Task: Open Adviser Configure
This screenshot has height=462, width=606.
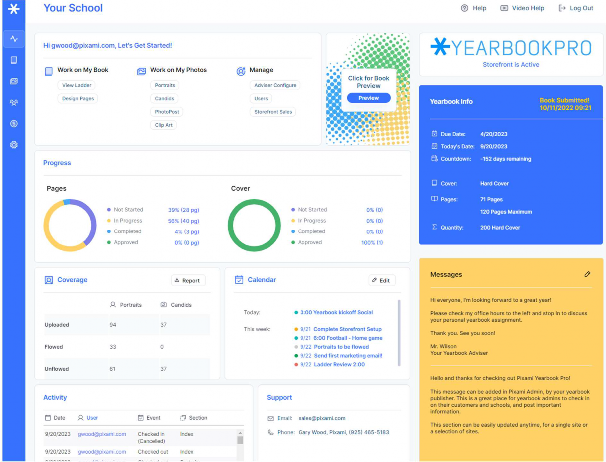Action: click(275, 85)
